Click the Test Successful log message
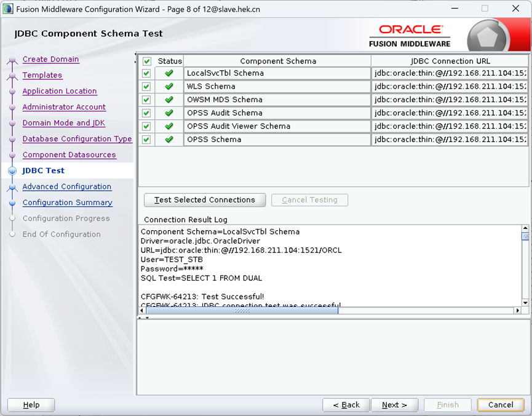The image size is (532, 416). (202, 297)
